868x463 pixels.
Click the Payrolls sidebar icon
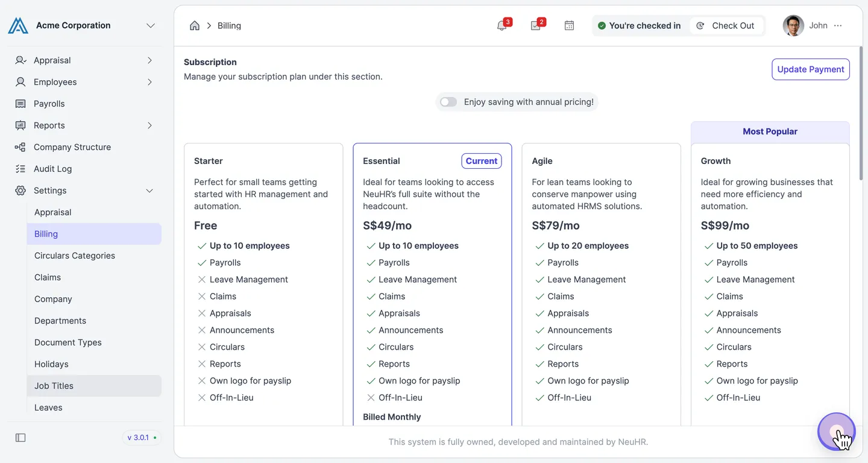tap(20, 104)
